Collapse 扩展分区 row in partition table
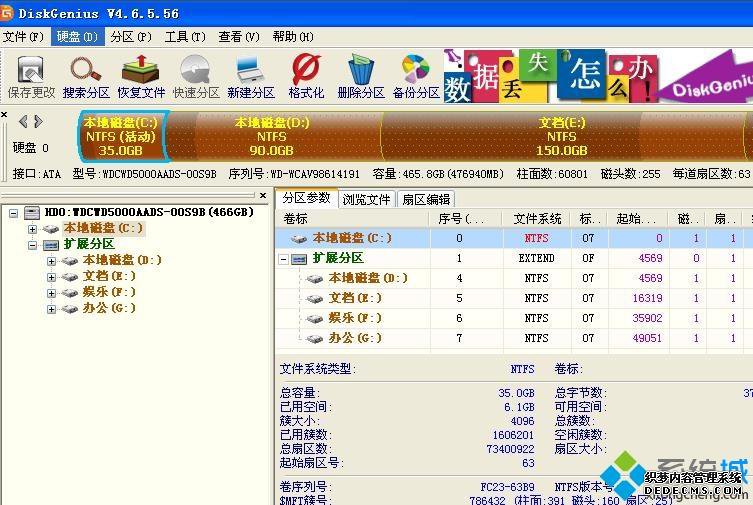The height and width of the screenshot is (505, 753). point(284,259)
